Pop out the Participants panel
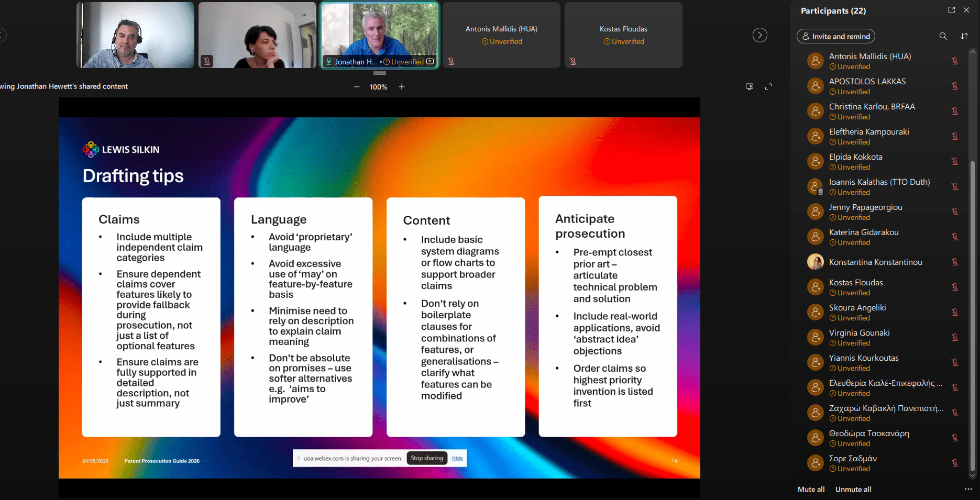The image size is (980, 500). [x=952, y=10]
